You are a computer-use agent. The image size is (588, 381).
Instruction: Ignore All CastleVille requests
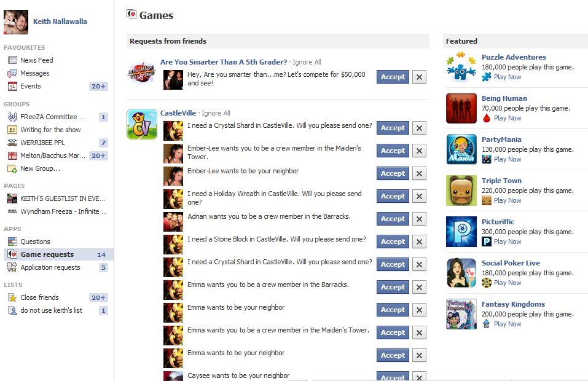(216, 113)
